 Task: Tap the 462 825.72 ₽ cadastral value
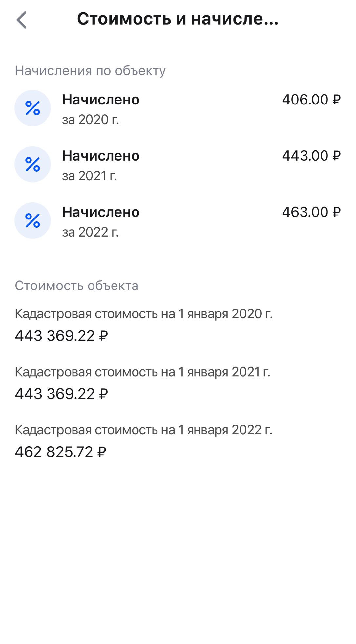point(60,452)
